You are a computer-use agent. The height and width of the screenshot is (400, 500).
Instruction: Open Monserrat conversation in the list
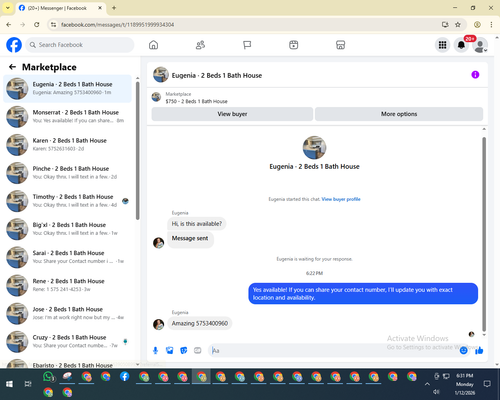coord(67,117)
